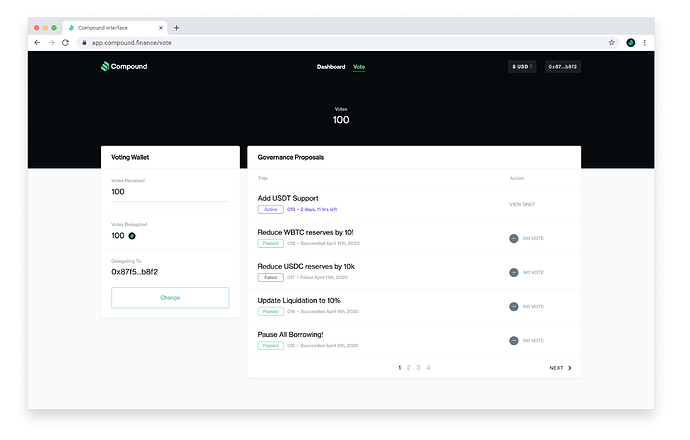Go to page 2 of proposals

[x=409, y=368]
